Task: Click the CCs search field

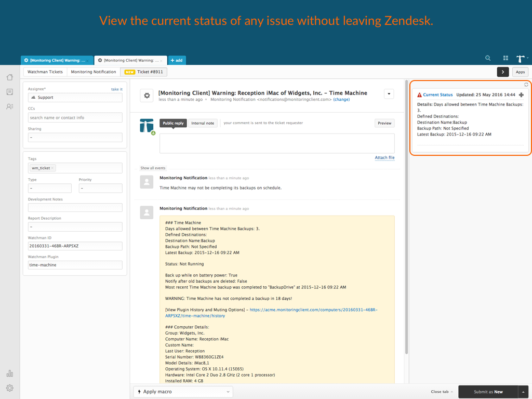Action: (75, 117)
